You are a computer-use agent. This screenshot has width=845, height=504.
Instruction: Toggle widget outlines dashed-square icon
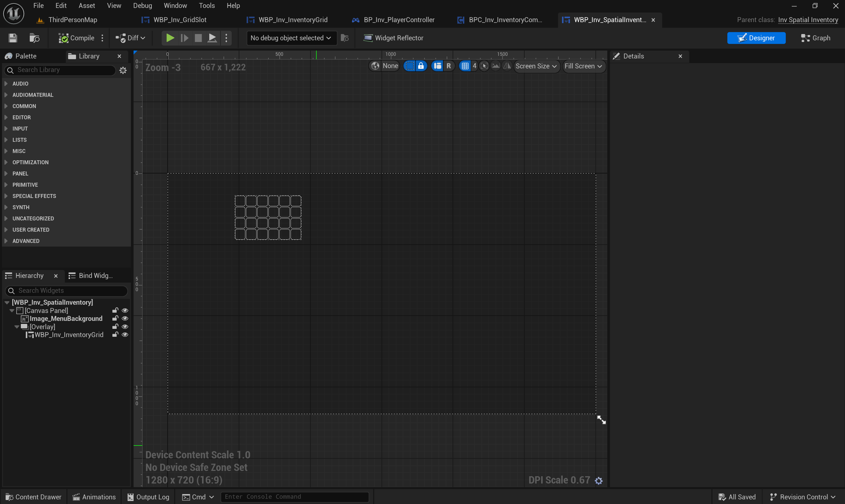(x=410, y=66)
